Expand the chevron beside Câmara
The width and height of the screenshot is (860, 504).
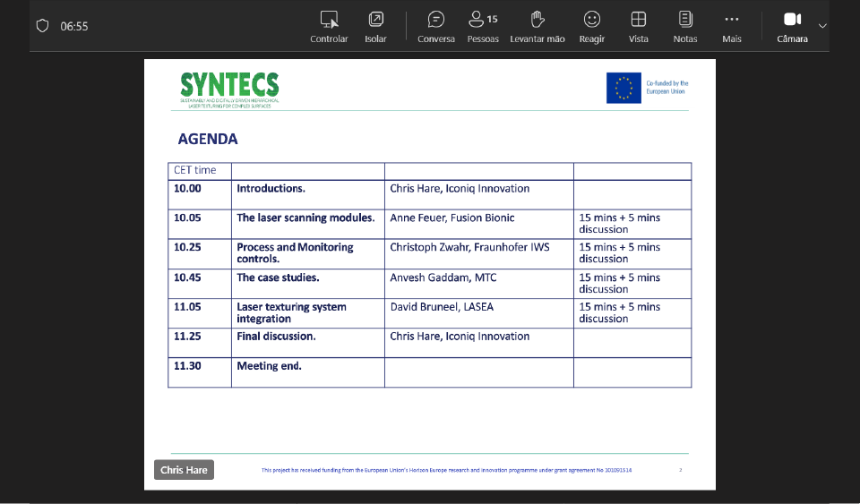822,26
